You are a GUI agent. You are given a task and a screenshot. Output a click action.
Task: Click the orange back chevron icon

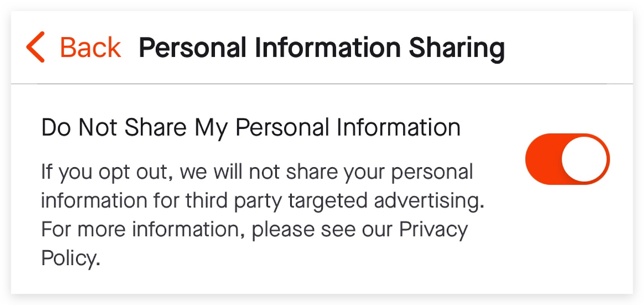click(35, 47)
